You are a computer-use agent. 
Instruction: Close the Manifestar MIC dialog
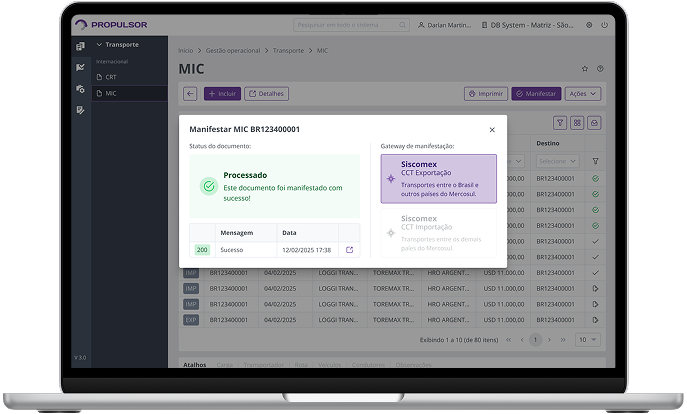tap(491, 130)
